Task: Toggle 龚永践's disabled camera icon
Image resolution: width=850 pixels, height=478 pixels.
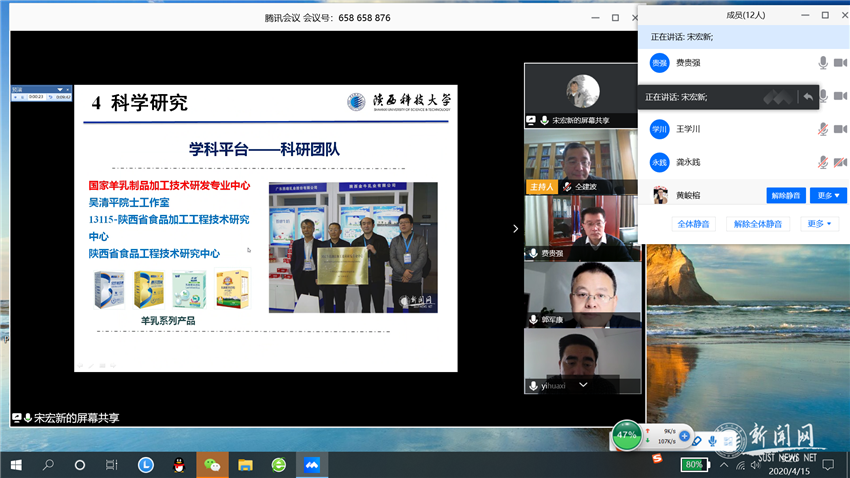Action: pos(840,162)
